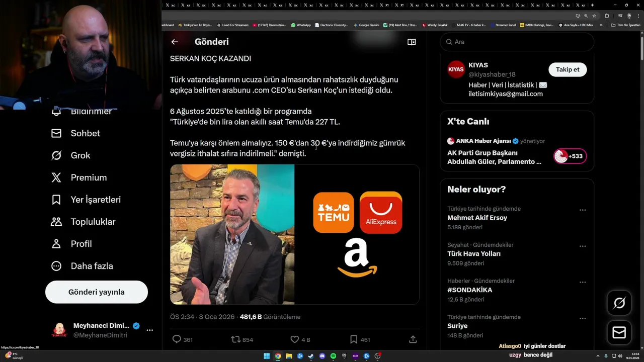Open @kiyashaber_18 profile link

tap(492, 74)
